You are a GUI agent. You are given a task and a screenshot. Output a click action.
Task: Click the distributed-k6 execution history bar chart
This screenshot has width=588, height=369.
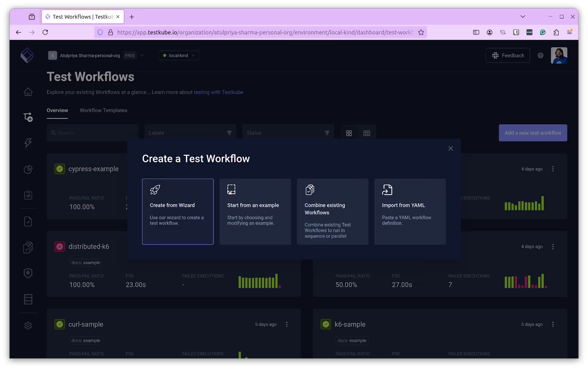(259, 281)
